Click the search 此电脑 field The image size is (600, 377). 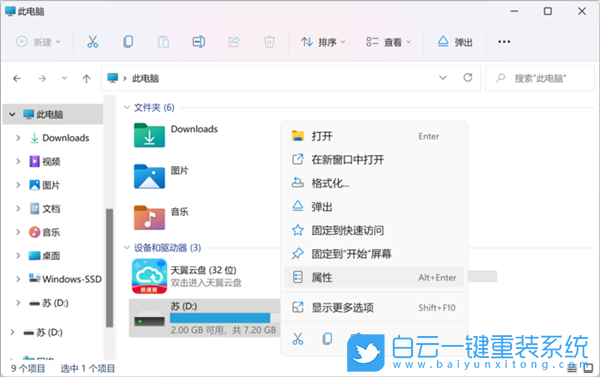(x=540, y=78)
